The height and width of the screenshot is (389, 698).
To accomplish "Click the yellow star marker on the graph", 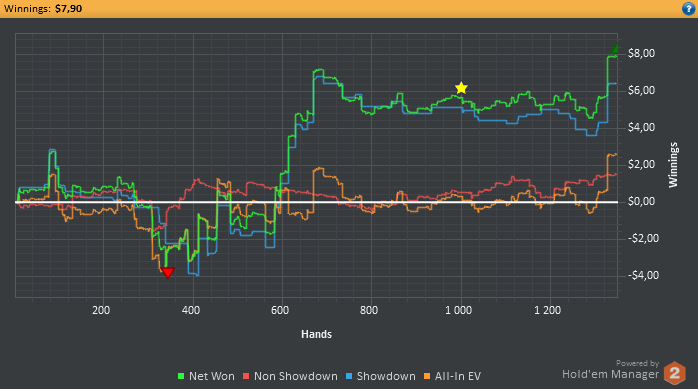I will (x=461, y=88).
